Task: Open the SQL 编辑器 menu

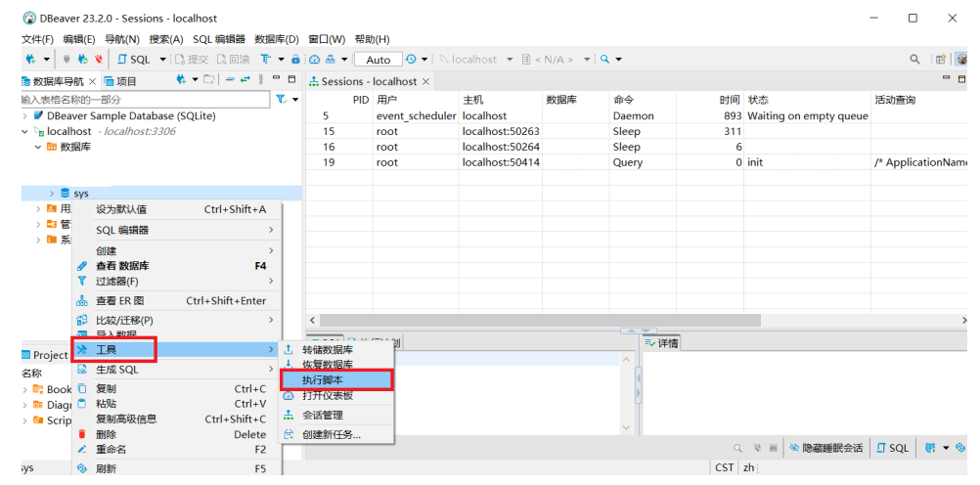Action: (x=219, y=39)
